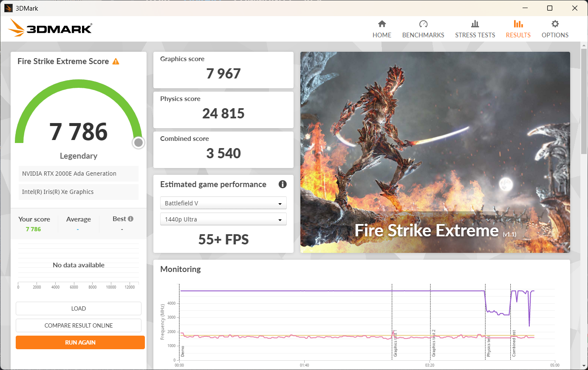Select the RESULTS tab
The height and width of the screenshot is (370, 588).
point(518,29)
